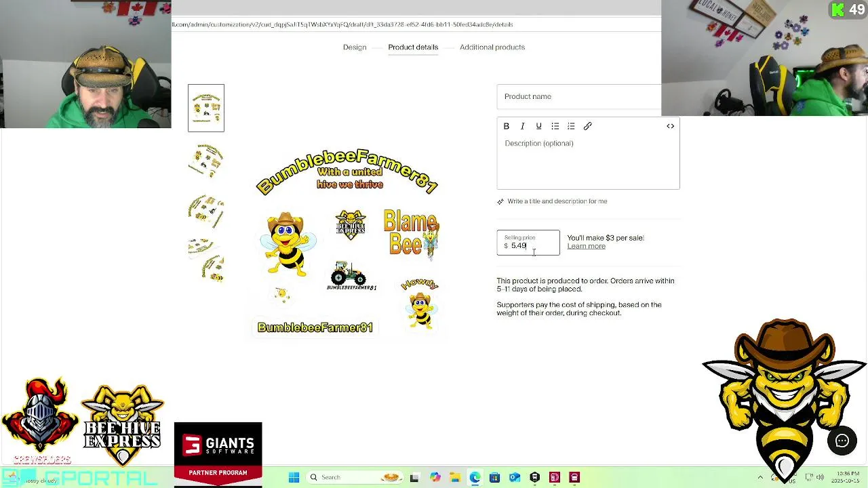Image resolution: width=868 pixels, height=488 pixels.
Task: Open Task View on the taskbar
Action: (x=414, y=477)
